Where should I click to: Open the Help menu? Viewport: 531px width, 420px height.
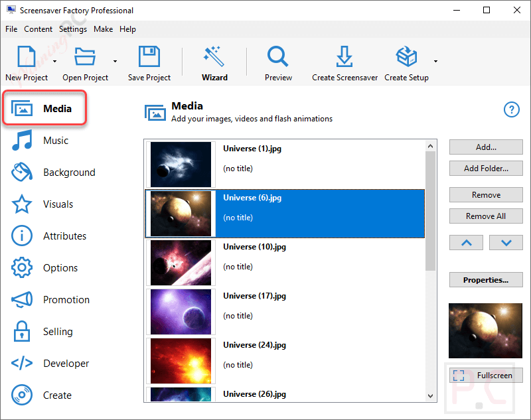[x=127, y=29]
